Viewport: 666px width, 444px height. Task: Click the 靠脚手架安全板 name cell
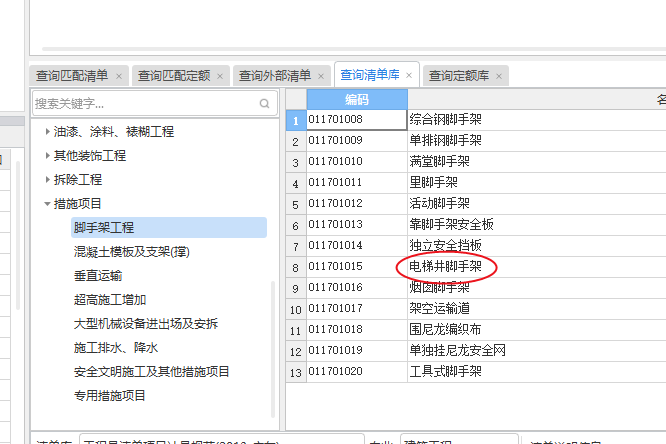pyautogui.click(x=537, y=224)
